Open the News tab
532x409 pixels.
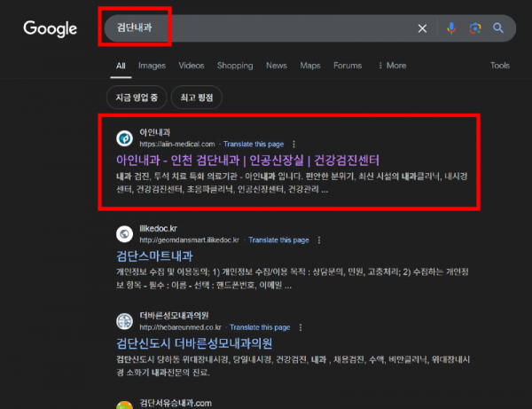click(277, 66)
